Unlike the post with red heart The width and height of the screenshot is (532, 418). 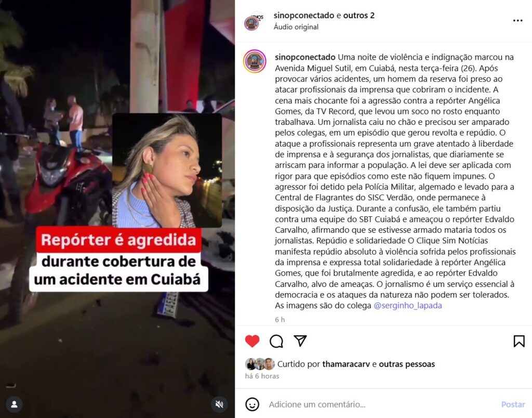252,341
